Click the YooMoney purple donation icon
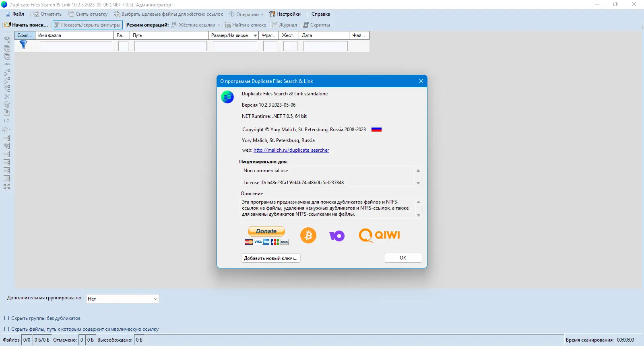The image size is (644, 346). pos(337,236)
